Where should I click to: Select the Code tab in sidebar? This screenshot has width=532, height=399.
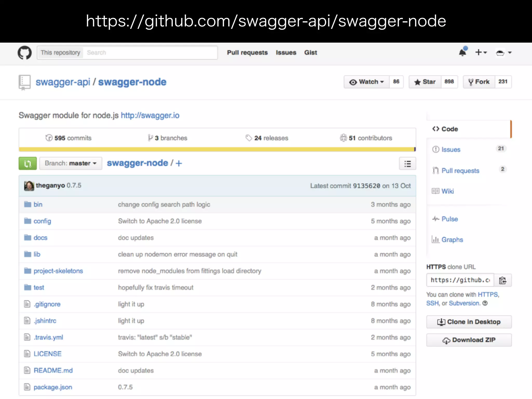[469, 129]
